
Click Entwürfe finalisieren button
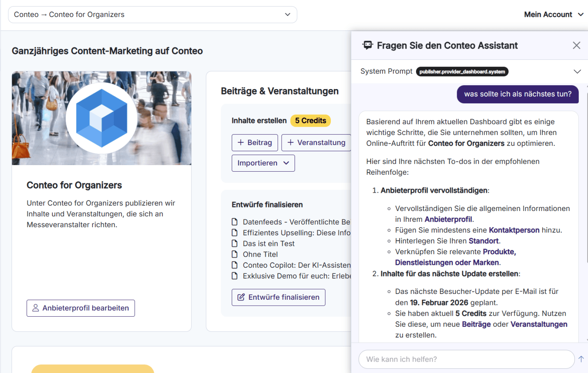pyautogui.click(x=278, y=297)
